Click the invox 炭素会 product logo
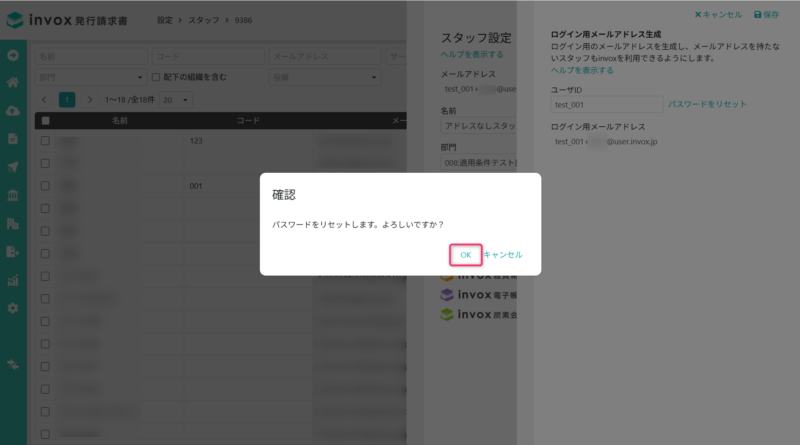800x445 pixels. pyautogui.click(x=479, y=314)
